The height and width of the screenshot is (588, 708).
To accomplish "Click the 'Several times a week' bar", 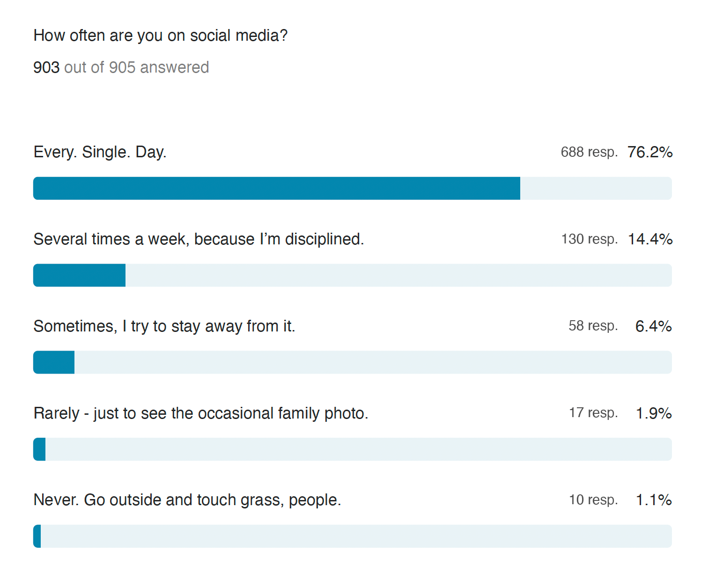I will click(x=353, y=275).
